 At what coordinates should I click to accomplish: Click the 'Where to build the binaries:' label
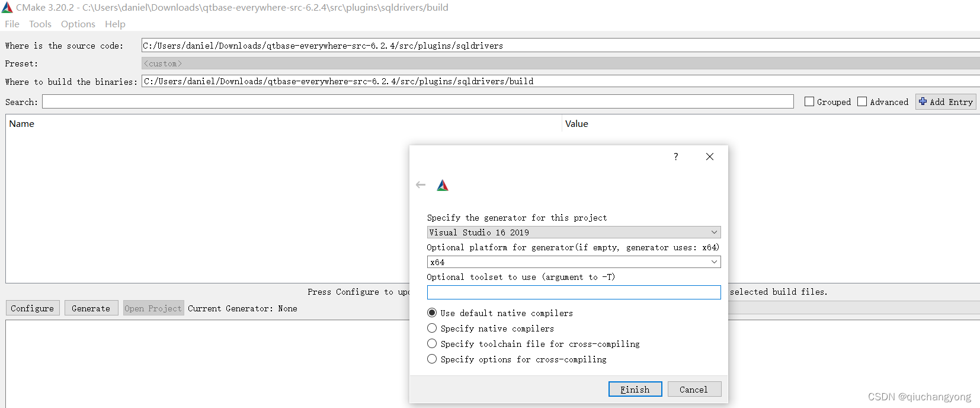(x=71, y=82)
